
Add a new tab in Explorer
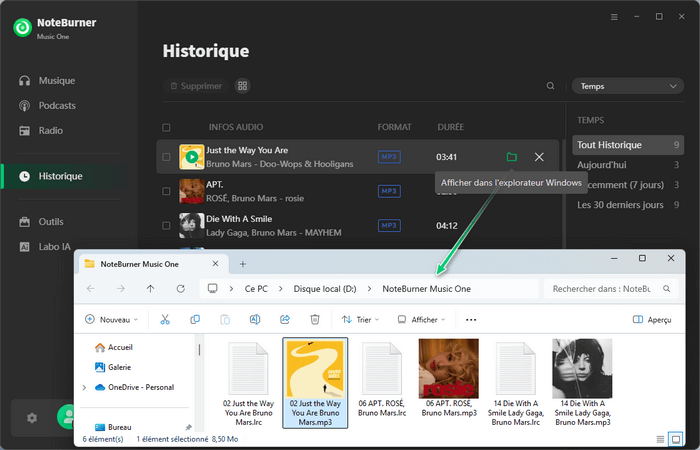coord(242,264)
